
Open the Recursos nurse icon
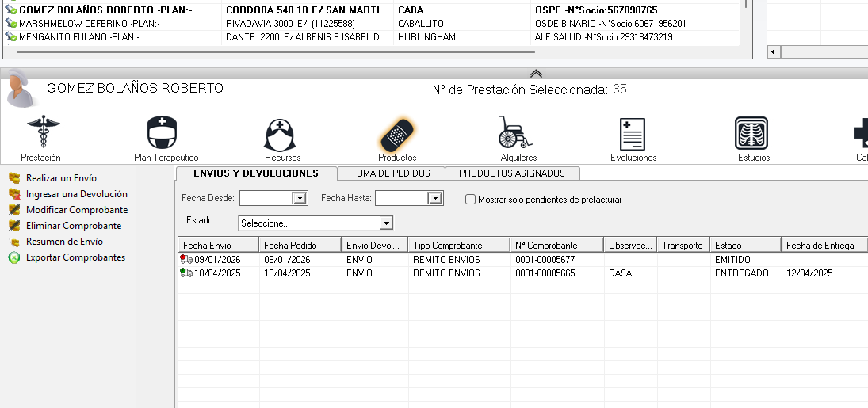[x=281, y=132]
